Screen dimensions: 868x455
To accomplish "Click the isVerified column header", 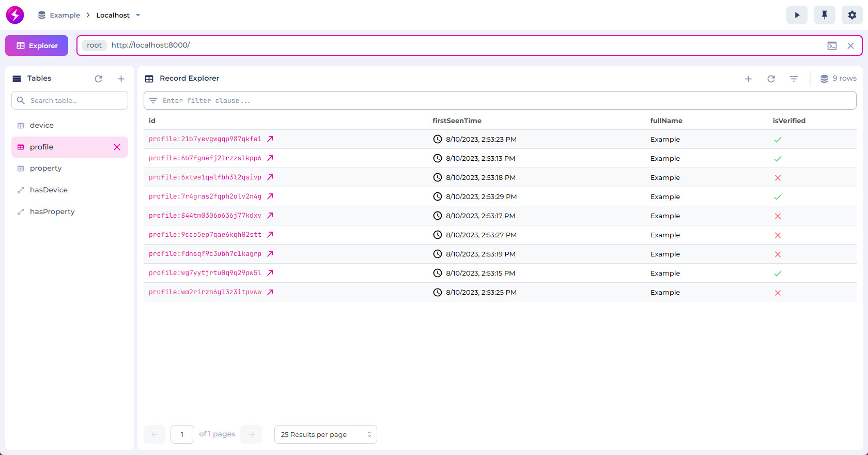I will tap(789, 120).
